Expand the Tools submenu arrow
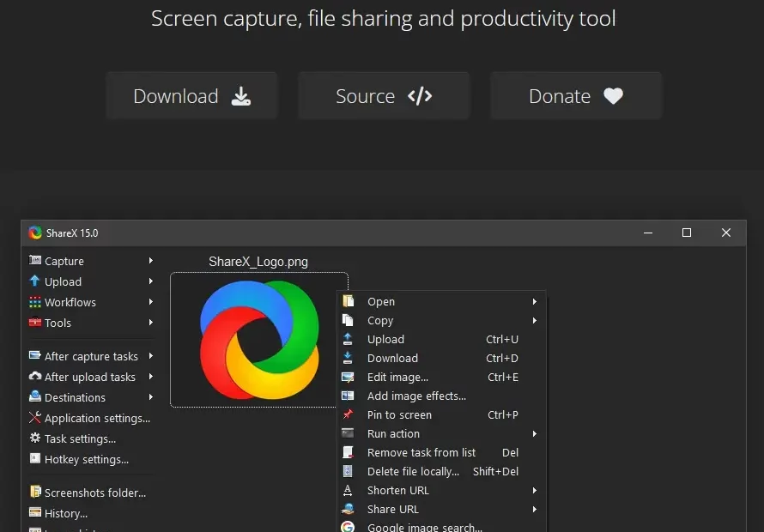764x532 pixels. coord(151,322)
